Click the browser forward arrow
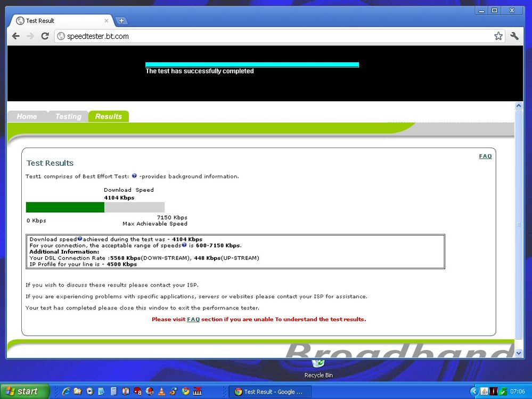532x399 pixels. click(30, 36)
